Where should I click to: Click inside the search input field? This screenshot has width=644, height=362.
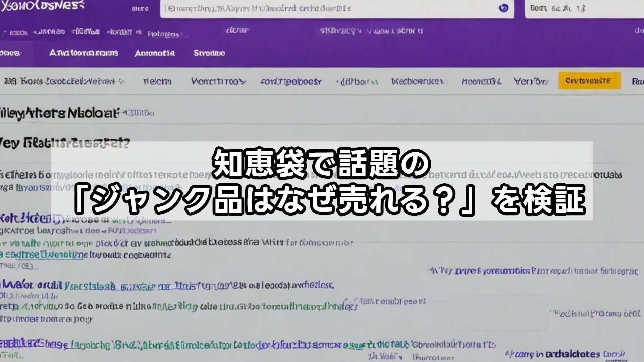(302, 9)
